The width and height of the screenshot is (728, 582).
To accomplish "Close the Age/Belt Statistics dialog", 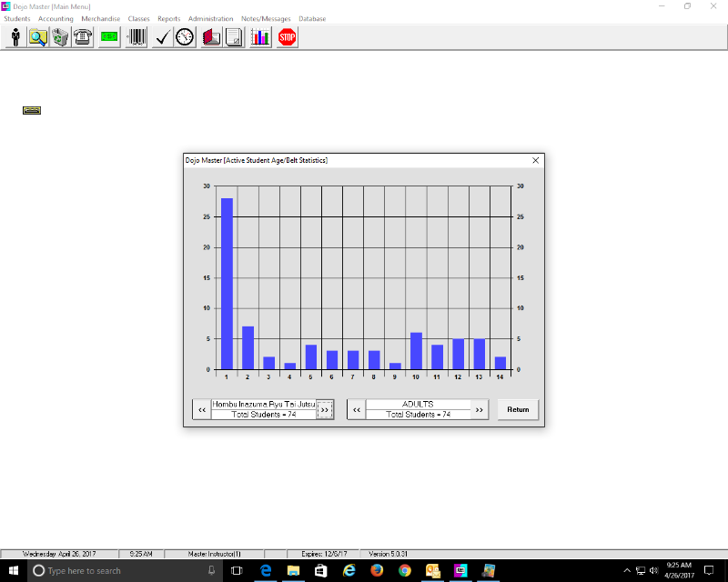I will click(x=535, y=160).
